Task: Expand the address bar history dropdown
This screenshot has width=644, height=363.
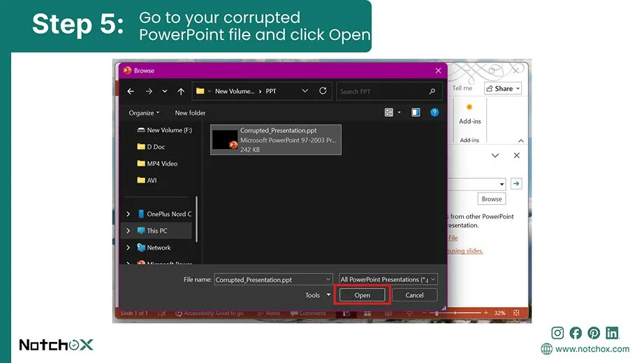Action: 305,91
